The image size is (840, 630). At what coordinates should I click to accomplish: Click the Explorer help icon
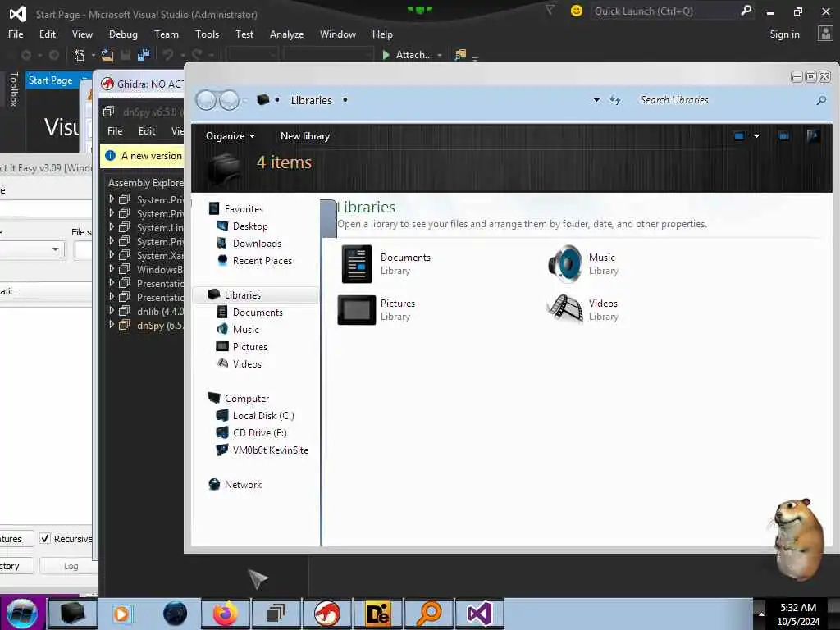tap(813, 136)
